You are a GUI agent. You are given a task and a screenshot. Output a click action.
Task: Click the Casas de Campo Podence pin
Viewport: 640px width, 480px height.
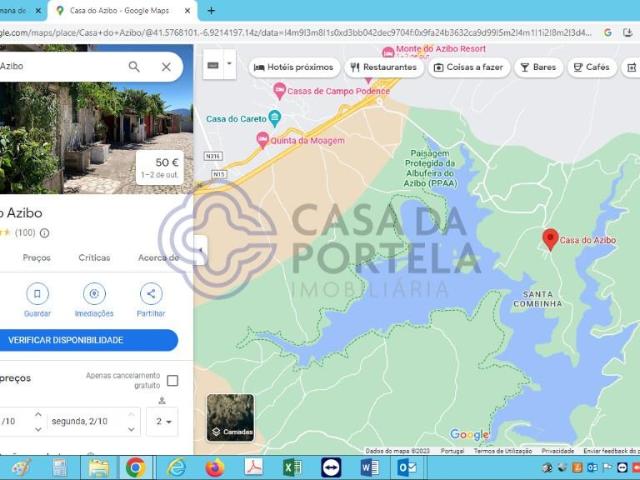[279, 90]
